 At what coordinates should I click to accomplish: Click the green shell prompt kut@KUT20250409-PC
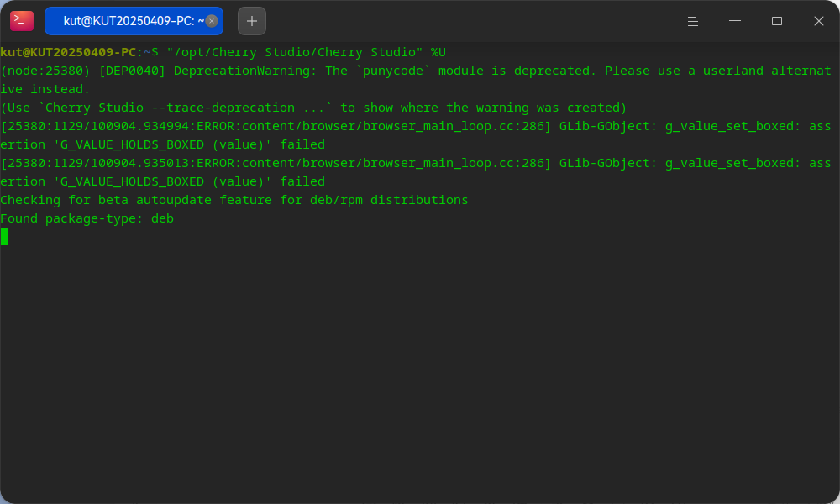pos(68,52)
